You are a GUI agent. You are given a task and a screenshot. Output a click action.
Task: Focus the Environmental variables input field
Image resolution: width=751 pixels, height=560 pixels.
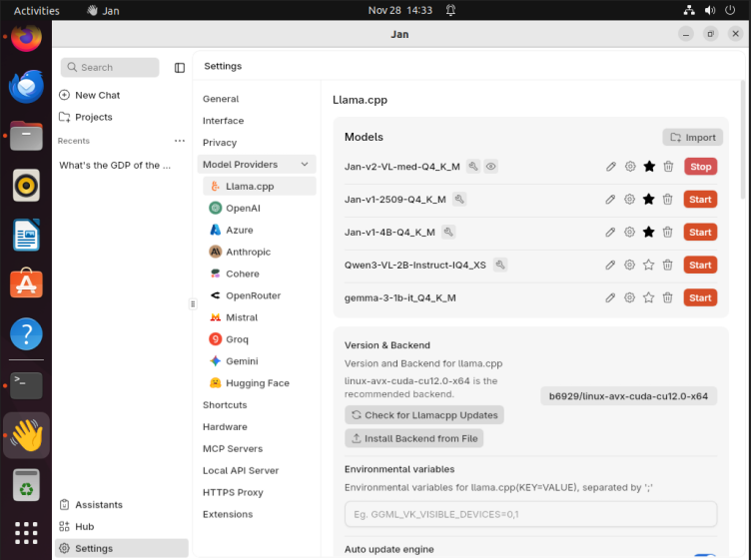(530, 514)
